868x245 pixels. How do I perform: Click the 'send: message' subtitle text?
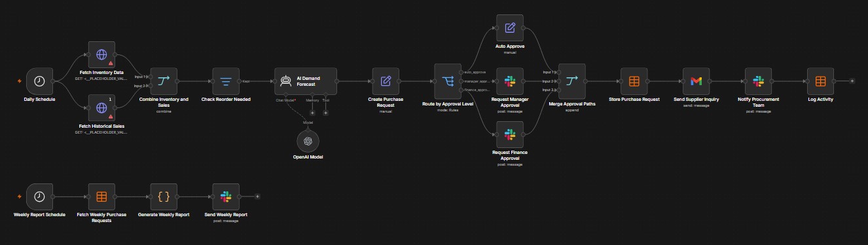(696, 105)
